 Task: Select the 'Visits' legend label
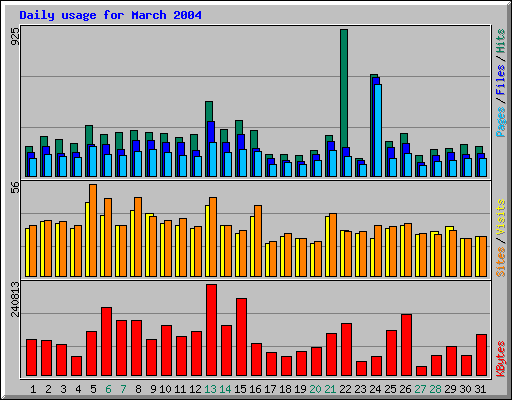pyautogui.click(x=500, y=217)
